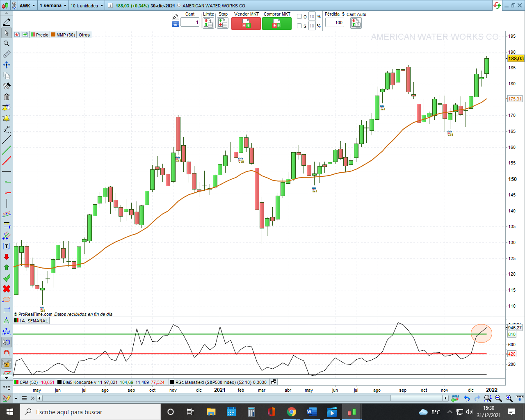
Task: Open the '10 k unidades' dropdown
Action: coord(87,6)
